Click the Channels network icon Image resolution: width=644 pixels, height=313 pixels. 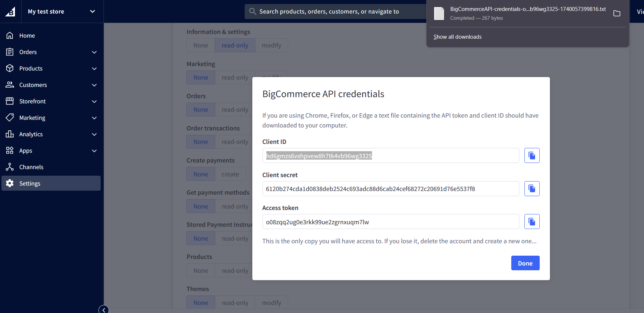(10, 167)
